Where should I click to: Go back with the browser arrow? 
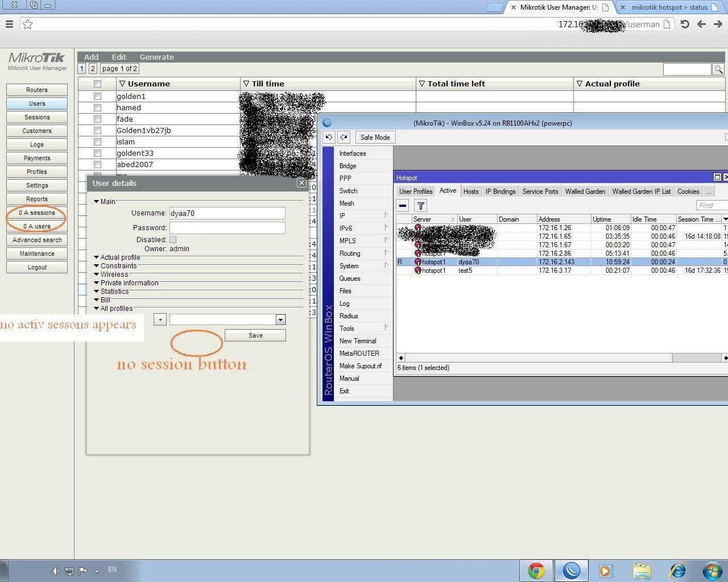[701, 24]
